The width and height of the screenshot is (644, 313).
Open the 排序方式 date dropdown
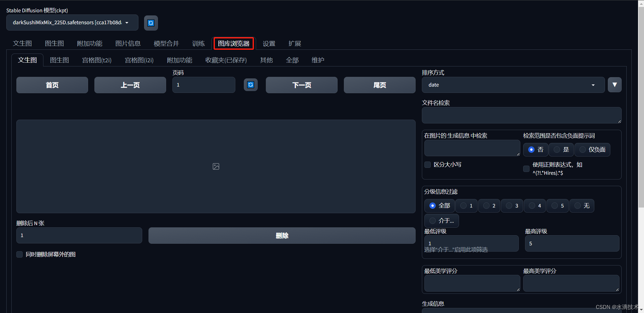[x=513, y=85]
